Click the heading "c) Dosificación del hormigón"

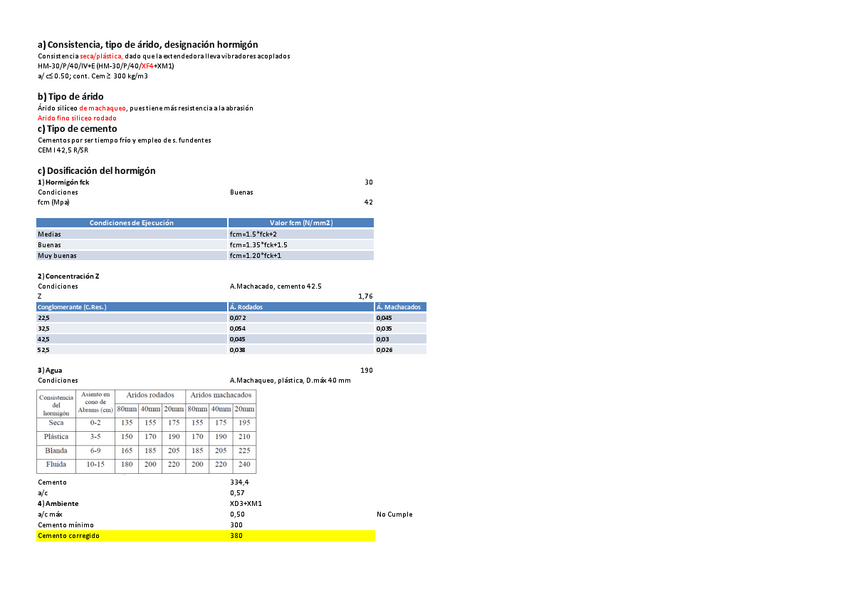tap(96, 171)
